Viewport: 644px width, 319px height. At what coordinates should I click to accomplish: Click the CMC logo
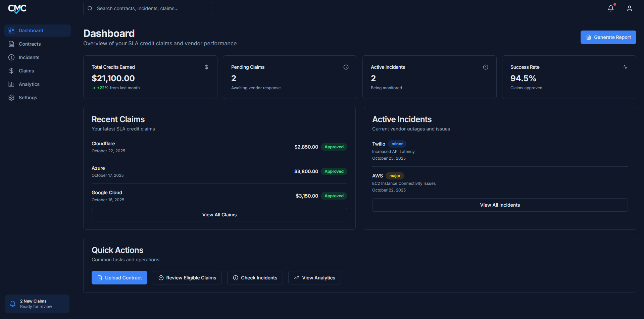point(17,9)
